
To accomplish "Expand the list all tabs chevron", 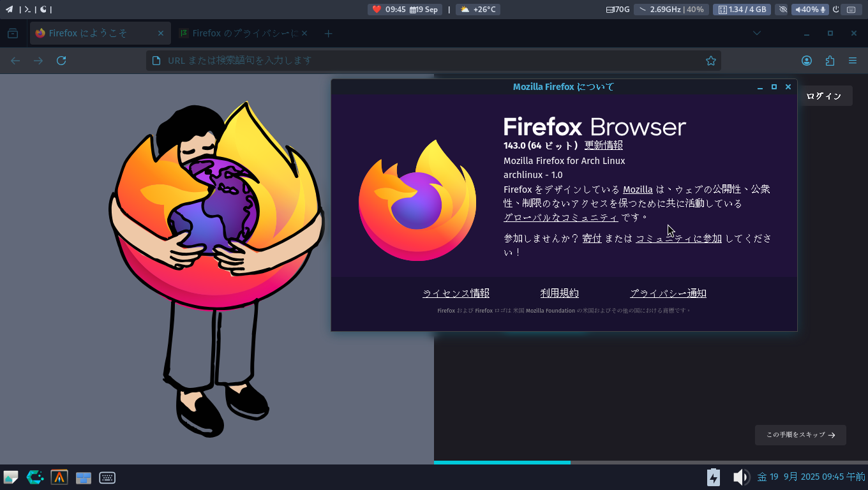I will (757, 33).
